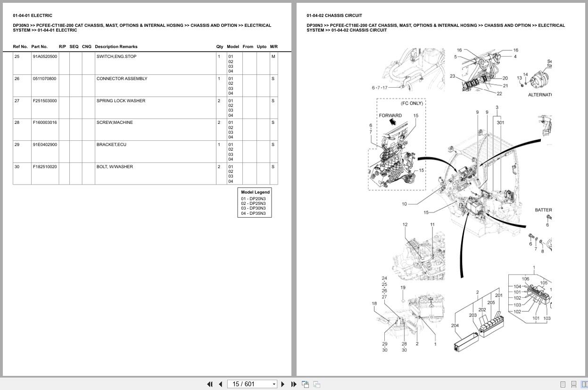Click the M value in SWITCH,ENG.STOP row
588x390 pixels.
tap(273, 57)
